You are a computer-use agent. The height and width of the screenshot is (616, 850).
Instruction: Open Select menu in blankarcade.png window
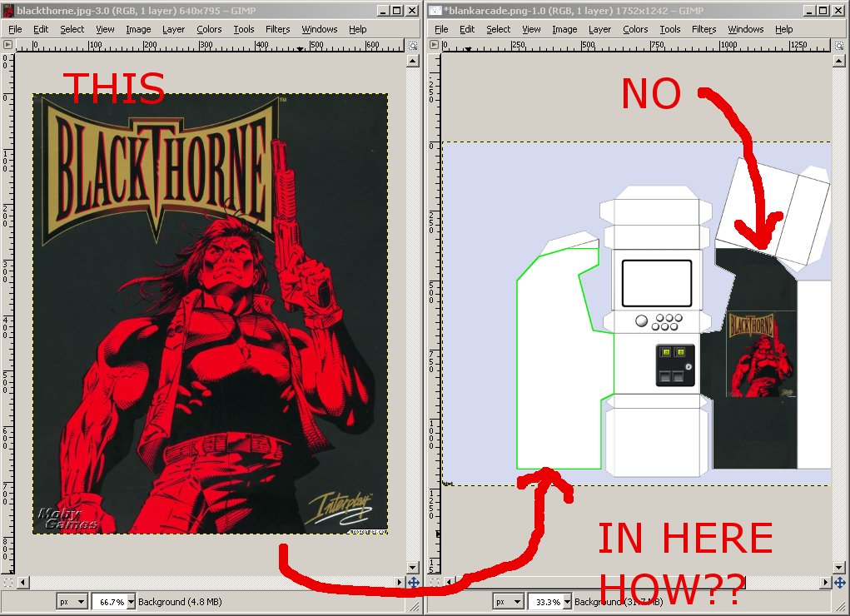[498, 29]
